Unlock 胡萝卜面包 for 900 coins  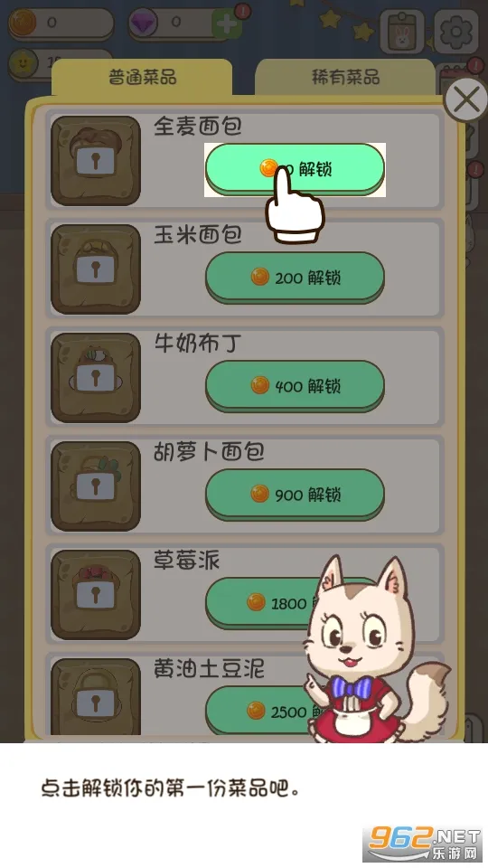pyautogui.click(x=295, y=495)
